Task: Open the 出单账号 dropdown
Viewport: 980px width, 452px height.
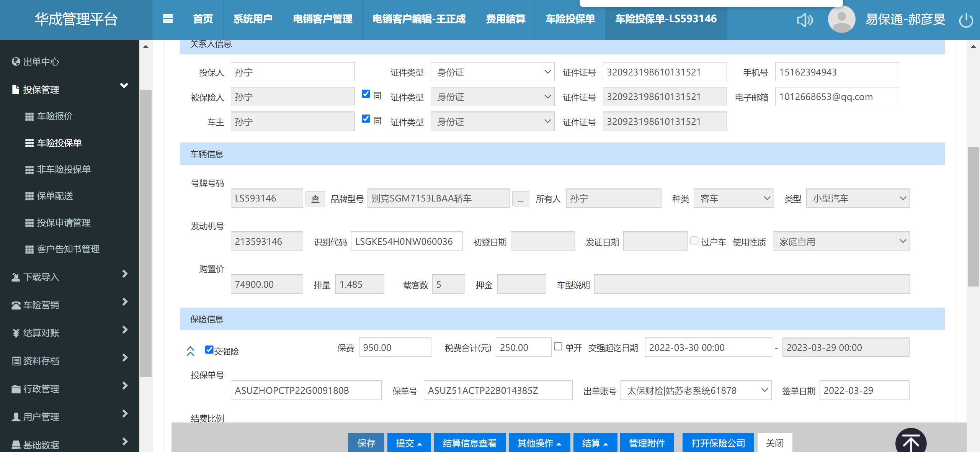Action: pos(696,390)
